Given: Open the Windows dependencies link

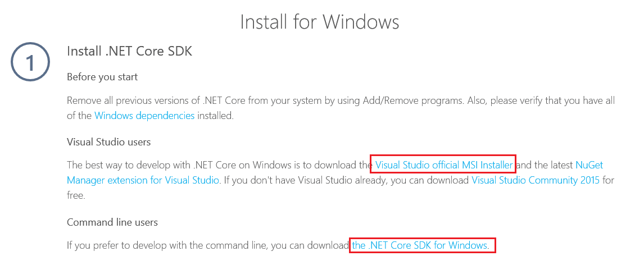Looking at the screenshot, I should click(x=144, y=116).
